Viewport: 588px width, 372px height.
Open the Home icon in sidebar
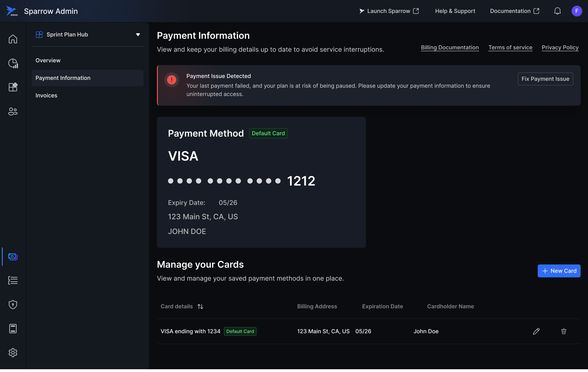point(13,39)
